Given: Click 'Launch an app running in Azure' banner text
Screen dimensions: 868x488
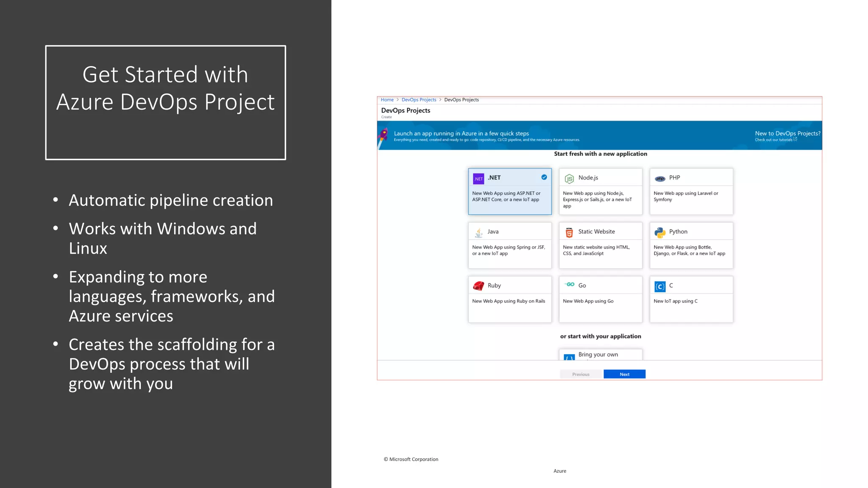Looking at the screenshot, I should [461, 133].
